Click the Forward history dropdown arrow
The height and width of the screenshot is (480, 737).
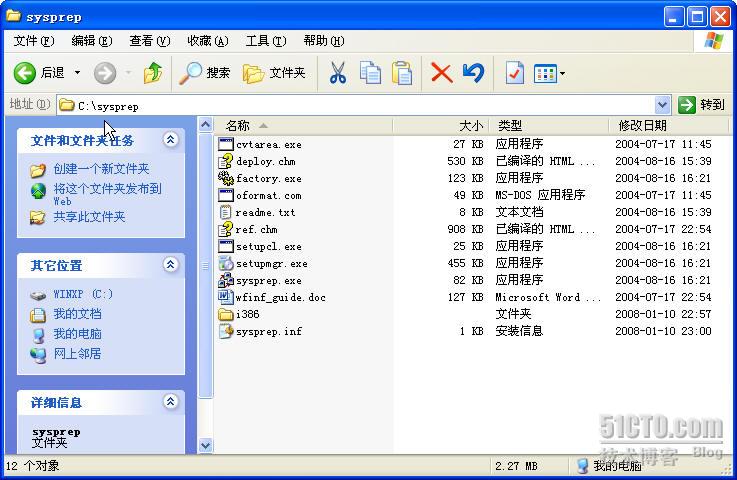128,73
